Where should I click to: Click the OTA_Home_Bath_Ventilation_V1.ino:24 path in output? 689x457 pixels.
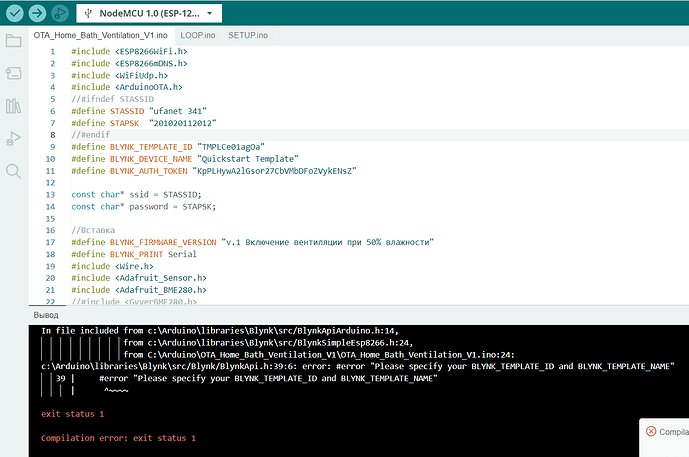(x=331, y=355)
